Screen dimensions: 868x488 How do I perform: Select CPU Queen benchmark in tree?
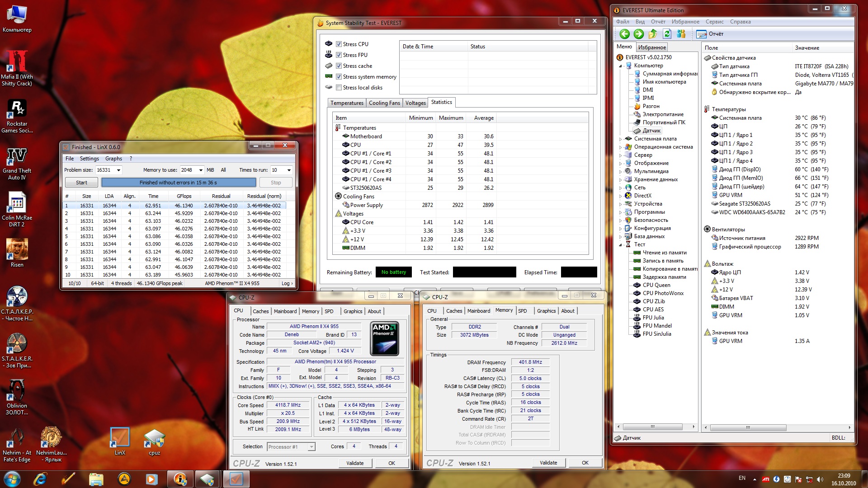pos(656,285)
